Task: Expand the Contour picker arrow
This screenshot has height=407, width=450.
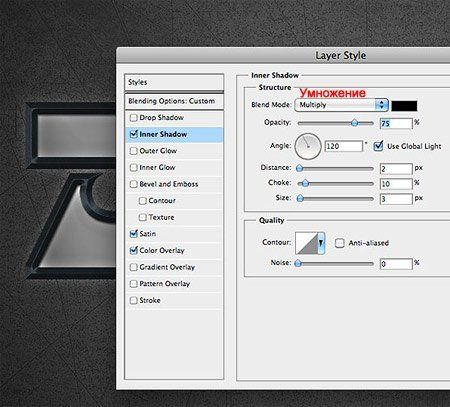Action: click(321, 243)
